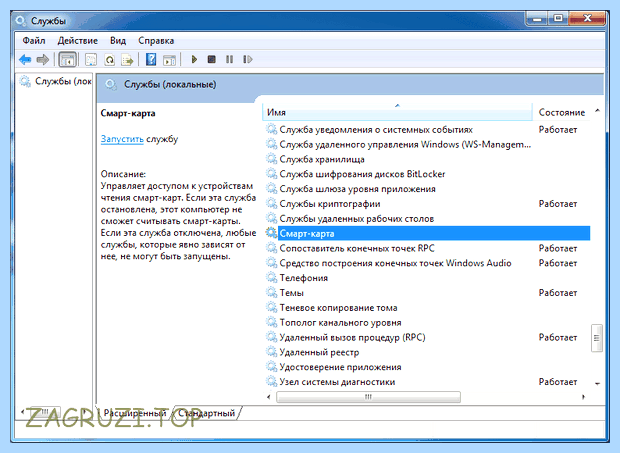Click the service list horizontal scrollbar thumb
This screenshot has height=453, width=620.
[368, 396]
